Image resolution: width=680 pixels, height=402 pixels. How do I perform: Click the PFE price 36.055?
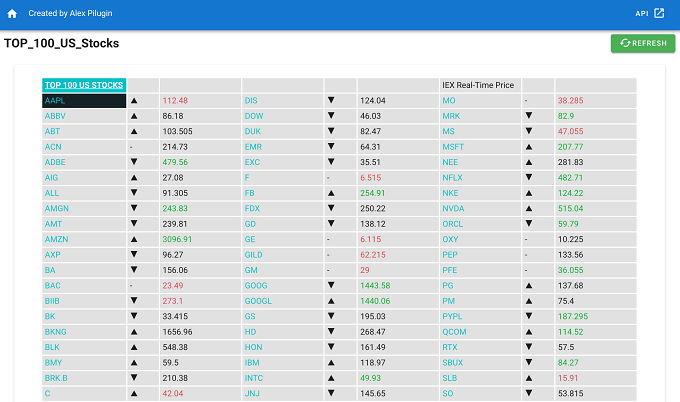570,270
